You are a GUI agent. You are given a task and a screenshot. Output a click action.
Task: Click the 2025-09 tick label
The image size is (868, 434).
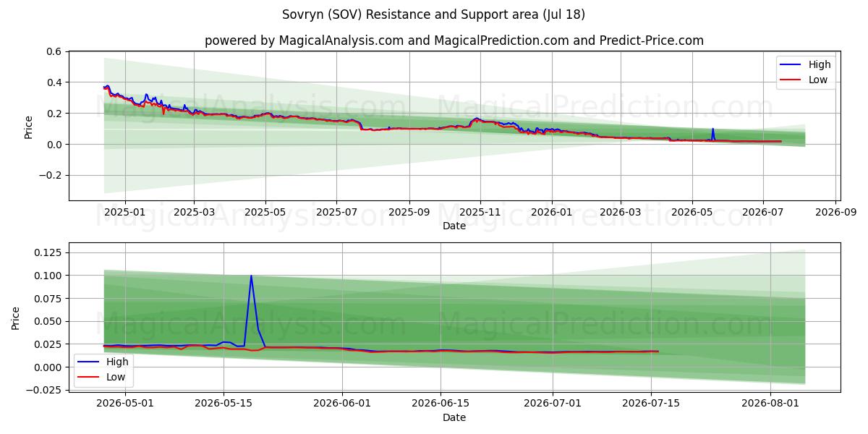click(409, 212)
